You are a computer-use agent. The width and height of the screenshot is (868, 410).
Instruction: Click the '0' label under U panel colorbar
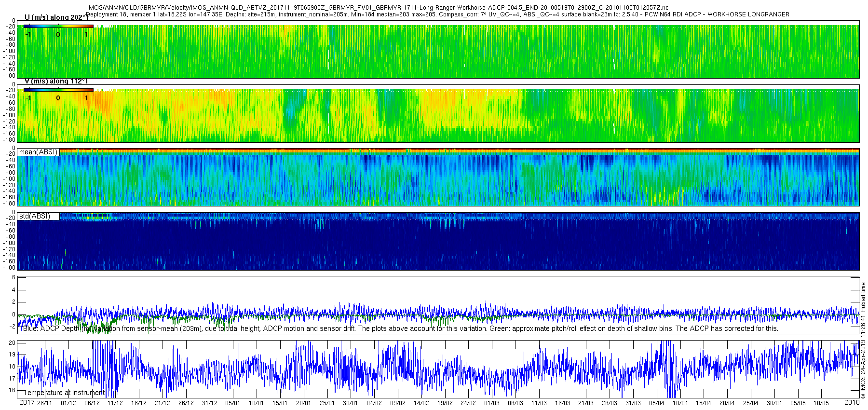pos(58,34)
